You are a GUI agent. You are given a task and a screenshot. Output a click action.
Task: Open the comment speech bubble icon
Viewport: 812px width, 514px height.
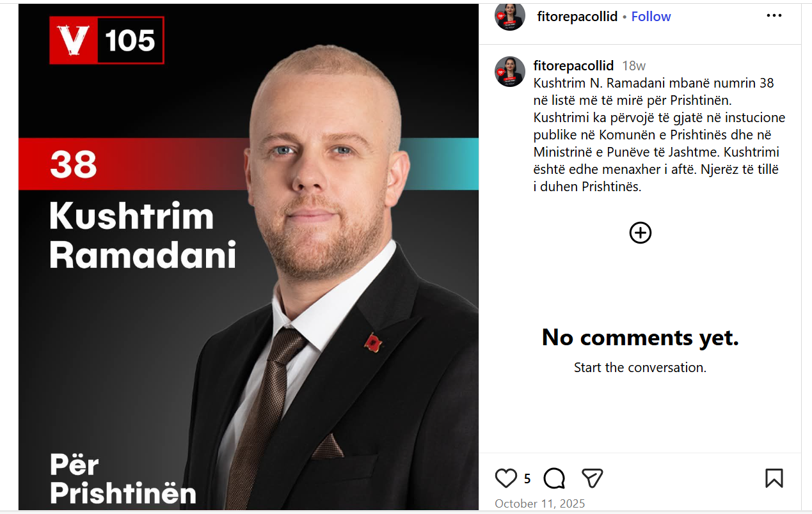click(554, 478)
